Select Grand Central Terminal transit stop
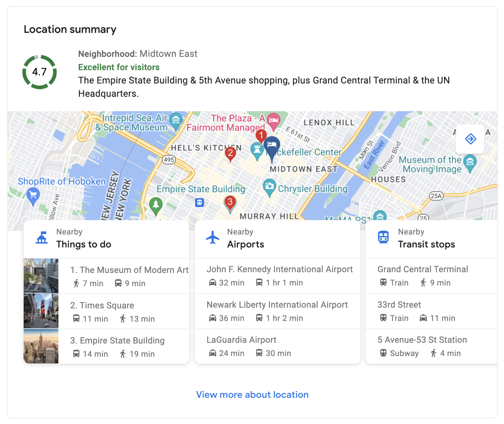 click(x=431, y=276)
